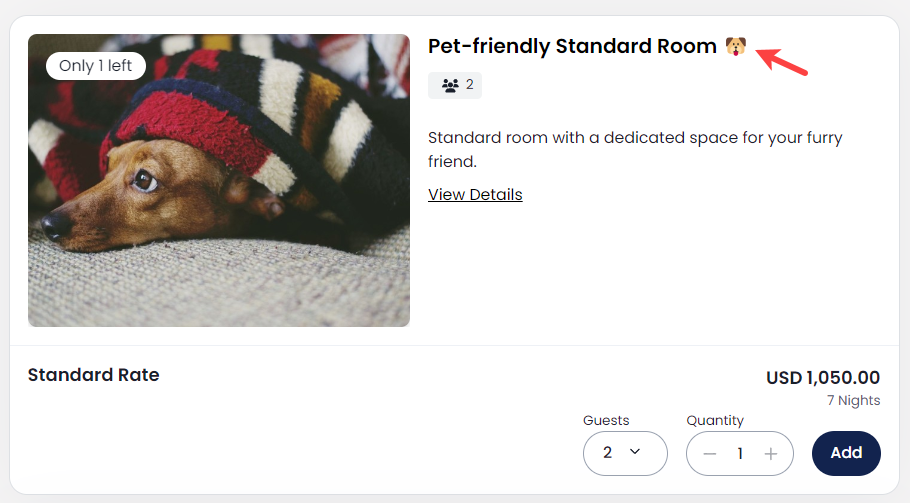Click the Standard Rate heading
Screen dimensions: 910x503
[x=93, y=375]
